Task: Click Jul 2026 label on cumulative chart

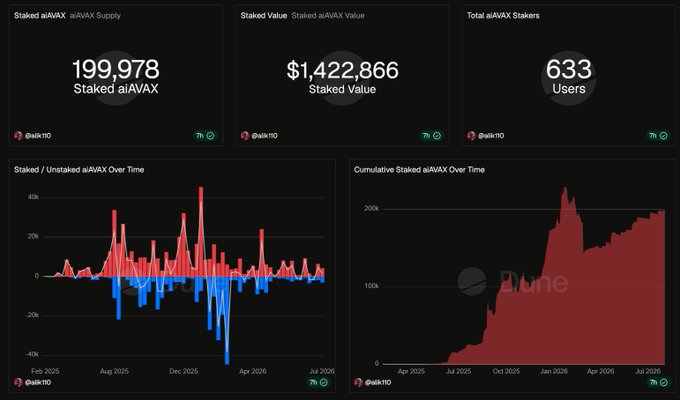Action: coord(648,371)
